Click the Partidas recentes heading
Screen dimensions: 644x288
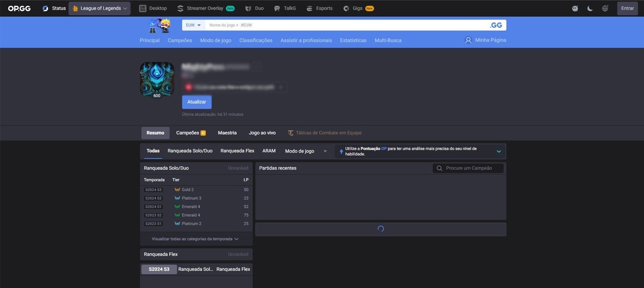pos(278,168)
